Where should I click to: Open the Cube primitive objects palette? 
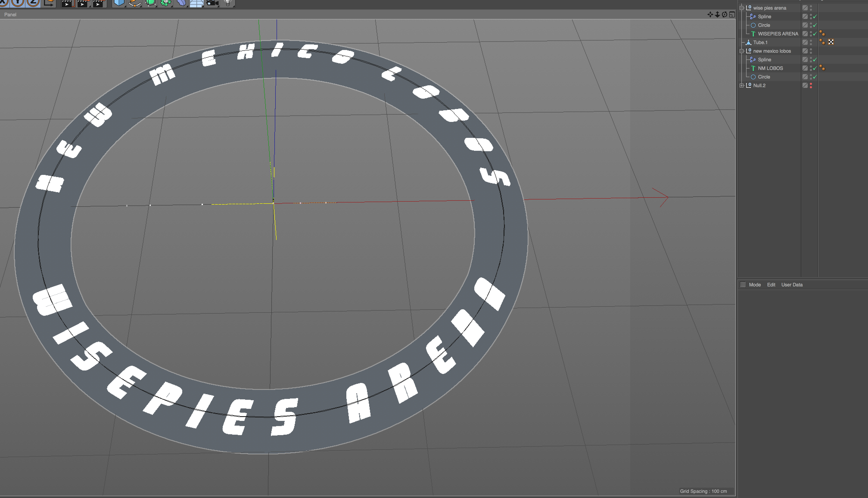pos(119,3)
